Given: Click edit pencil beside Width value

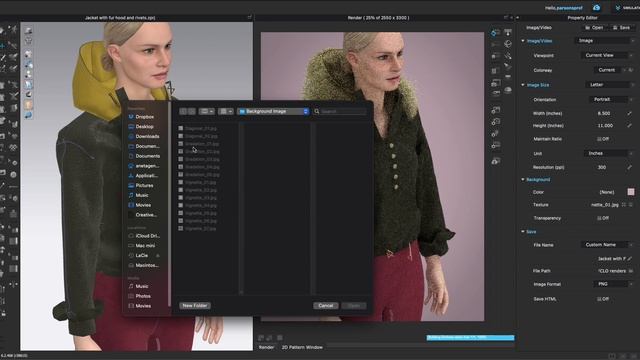Looking at the screenshot, I should (x=629, y=113).
